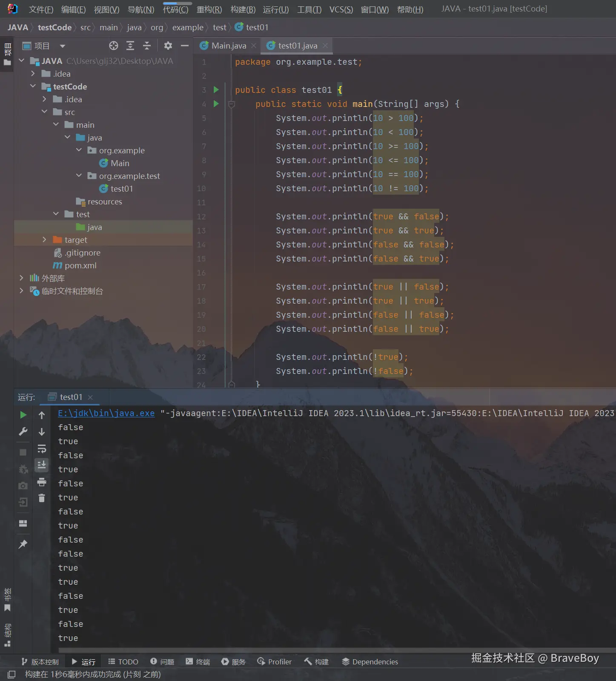Collapse the org.example package
This screenshot has height=681, width=616.
79,150
